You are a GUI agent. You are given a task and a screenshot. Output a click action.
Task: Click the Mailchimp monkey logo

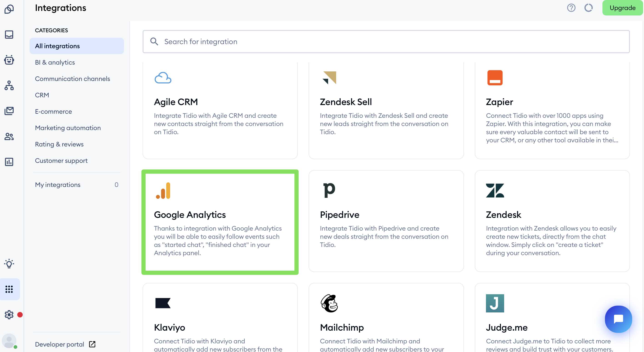[329, 303]
